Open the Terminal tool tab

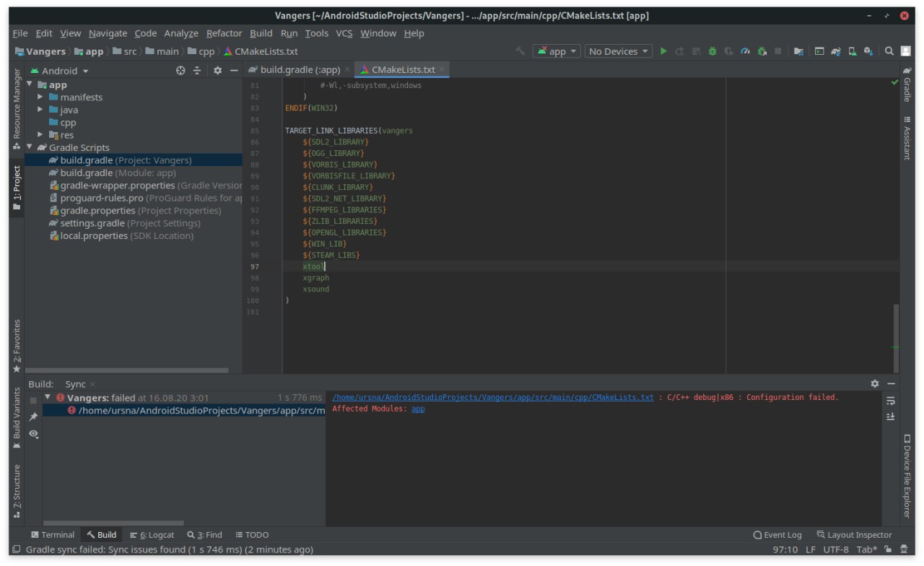tap(53, 535)
